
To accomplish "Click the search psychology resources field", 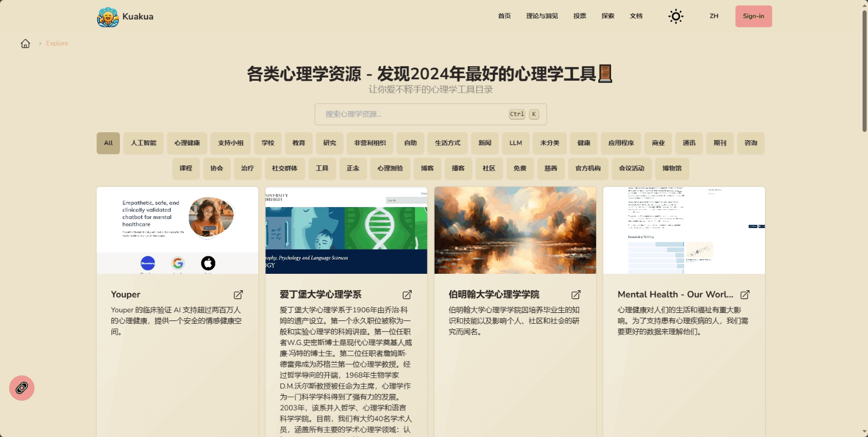I will click(x=412, y=114).
